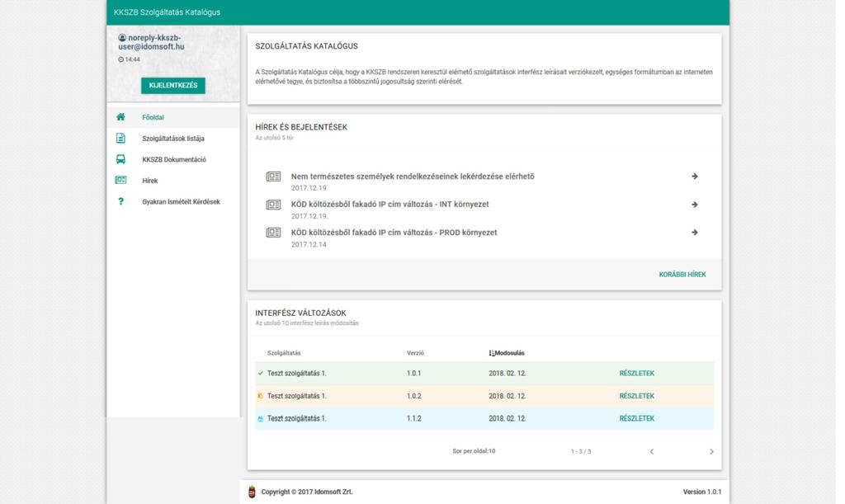The height and width of the screenshot is (504, 845).
Task: Select Teszt szolgáltatás 1. row version 1.1.2
Action: click(484, 418)
